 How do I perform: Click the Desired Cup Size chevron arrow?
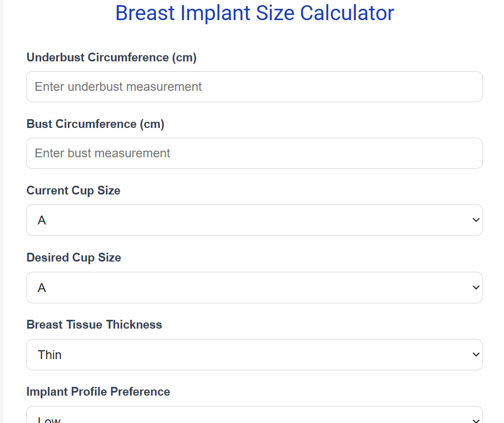476,288
